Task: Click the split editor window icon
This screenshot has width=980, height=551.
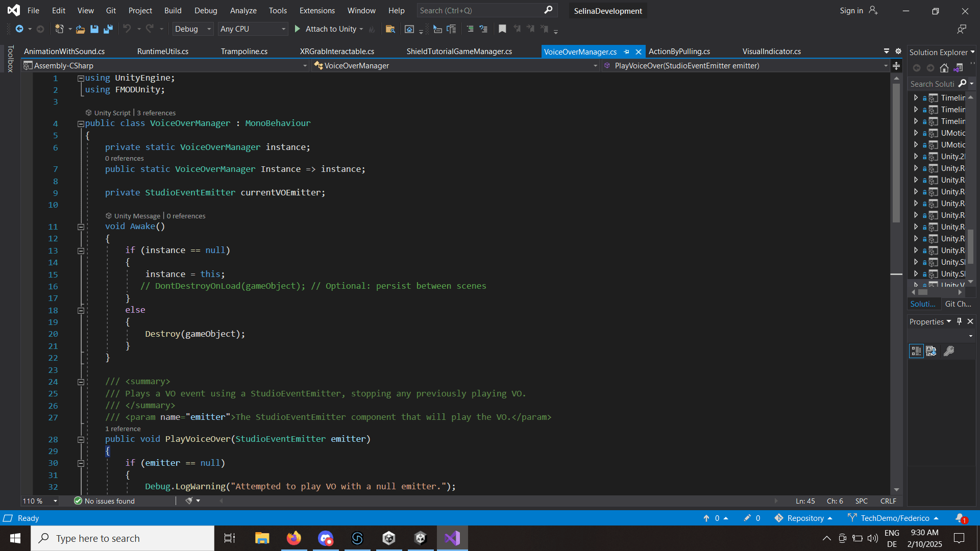Action: (896, 66)
